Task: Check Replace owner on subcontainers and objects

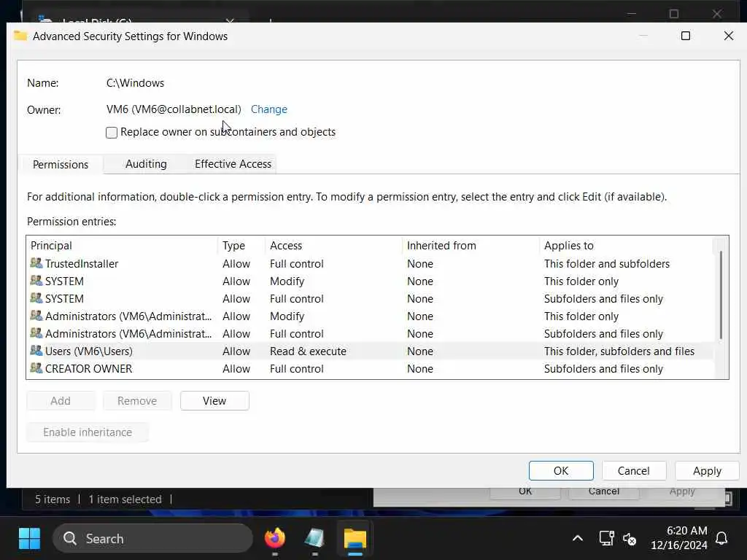Action: click(x=112, y=133)
